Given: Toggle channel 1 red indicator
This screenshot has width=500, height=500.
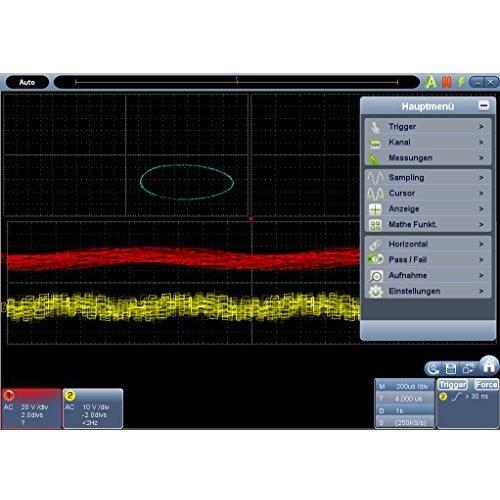Looking at the screenshot, I should tap(9, 395).
